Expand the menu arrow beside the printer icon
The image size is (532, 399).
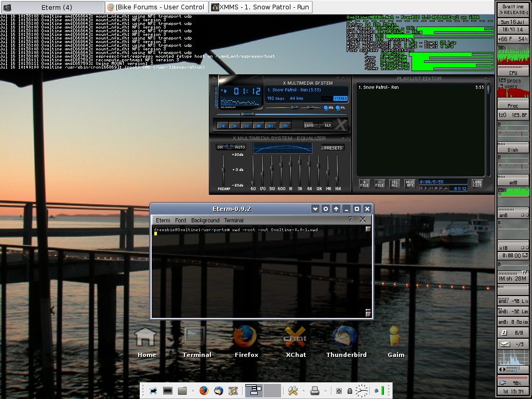coord(325,391)
